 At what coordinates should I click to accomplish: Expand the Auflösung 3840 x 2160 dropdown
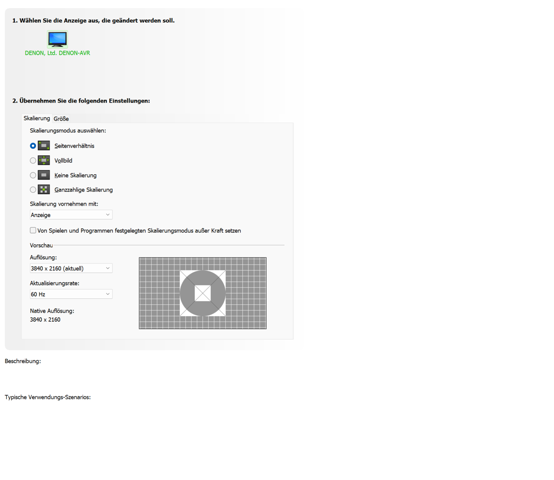(x=71, y=268)
